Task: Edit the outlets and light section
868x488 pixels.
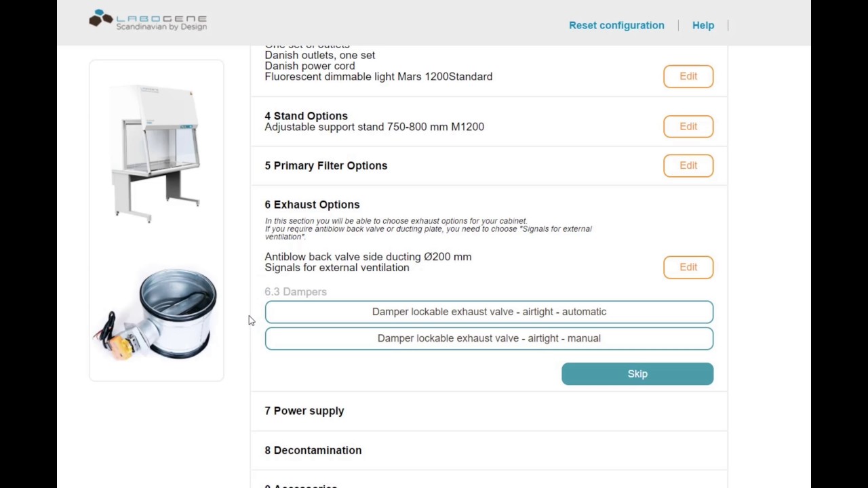Action: click(688, 77)
